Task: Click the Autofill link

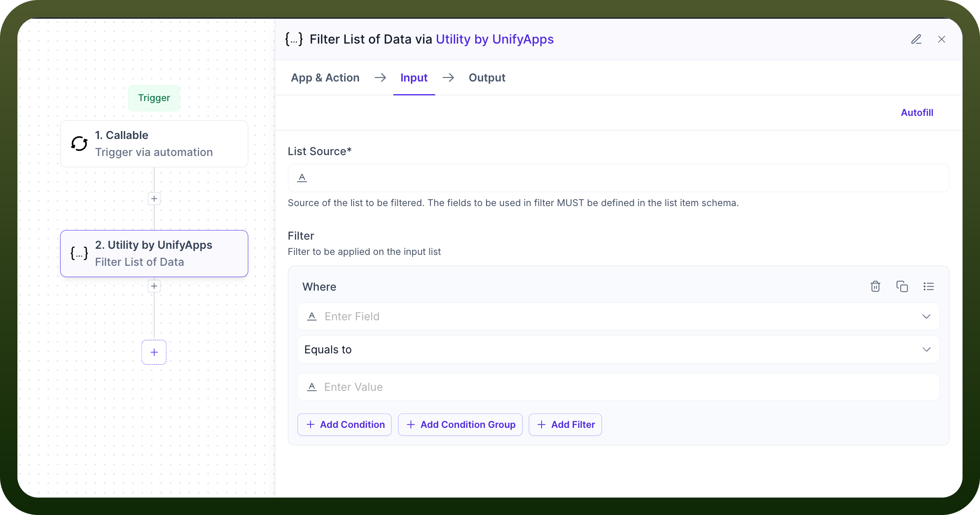Action: (917, 112)
